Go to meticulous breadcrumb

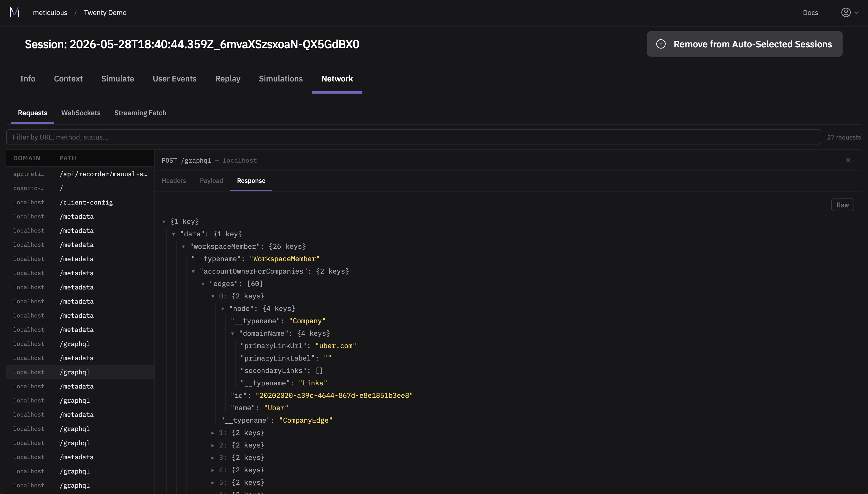[50, 12]
